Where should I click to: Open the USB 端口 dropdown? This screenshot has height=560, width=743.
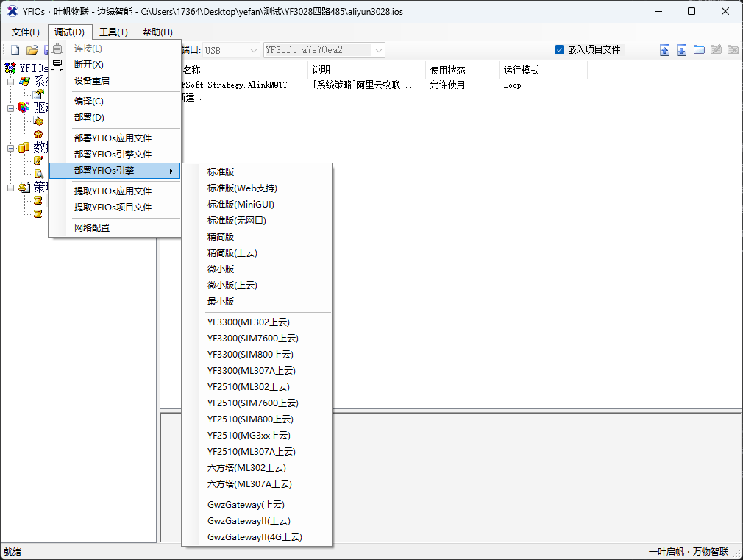[x=253, y=50]
